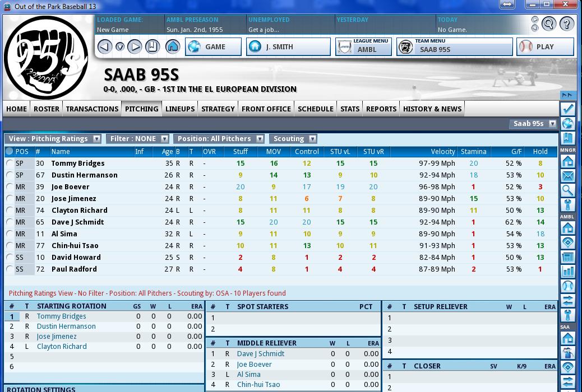
Task: Click the PLAY button
Action: click(545, 46)
